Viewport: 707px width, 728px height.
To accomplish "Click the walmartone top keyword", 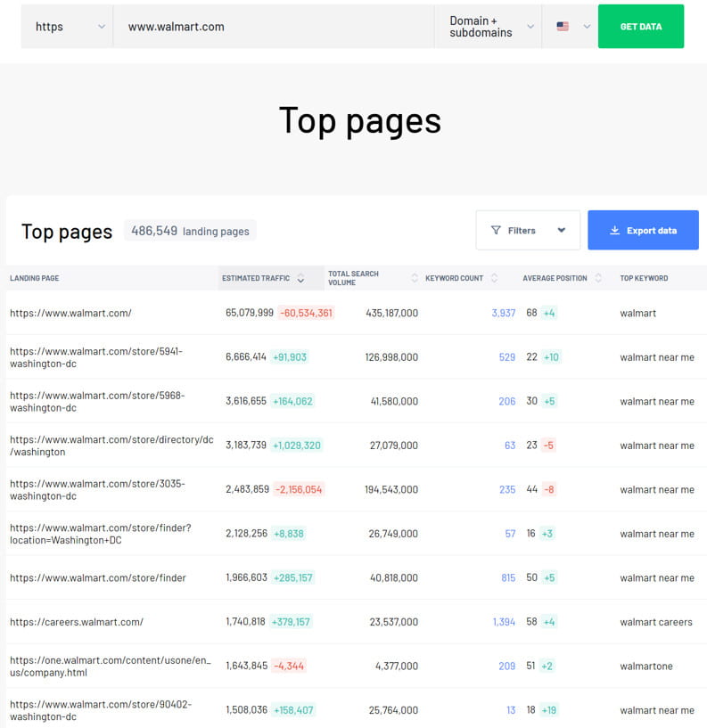I will pos(646,667).
